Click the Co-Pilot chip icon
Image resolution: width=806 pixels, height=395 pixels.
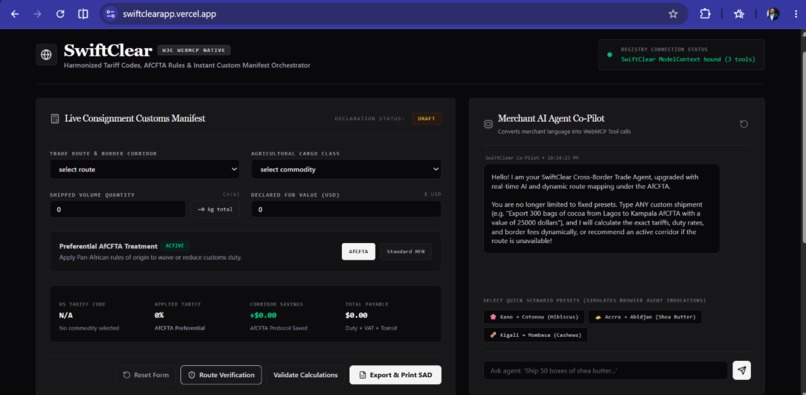point(488,124)
